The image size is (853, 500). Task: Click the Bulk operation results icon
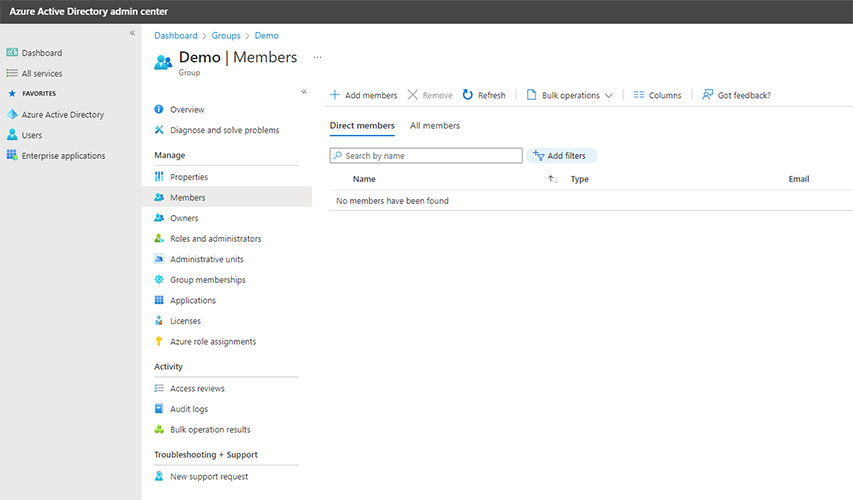coord(159,429)
